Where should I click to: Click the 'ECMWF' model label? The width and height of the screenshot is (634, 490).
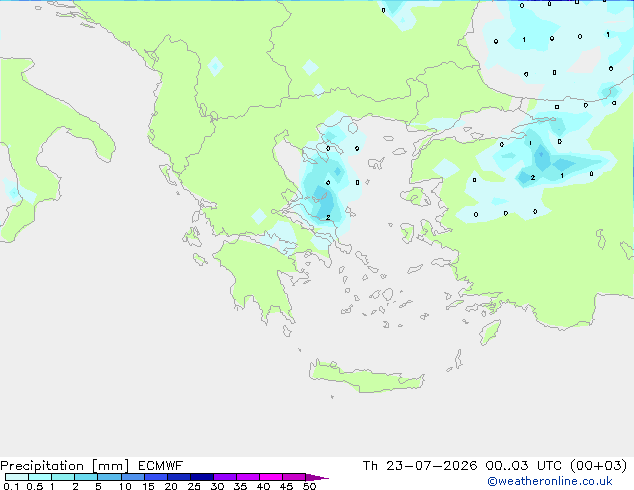160,466
